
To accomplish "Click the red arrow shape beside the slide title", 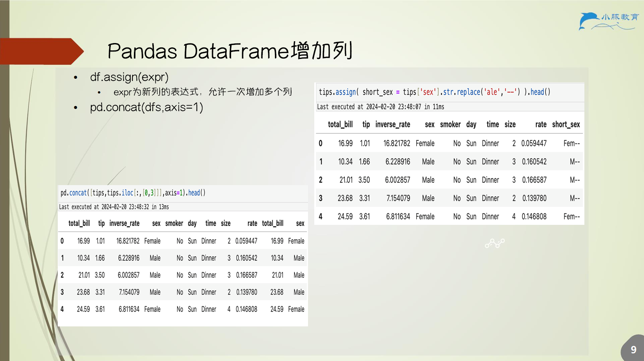I will 42,51.
